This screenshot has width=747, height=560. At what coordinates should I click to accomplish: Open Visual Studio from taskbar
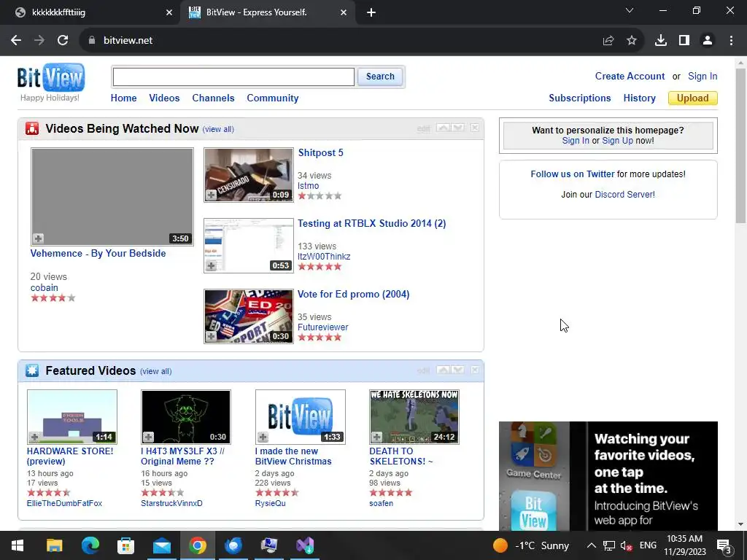click(305, 545)
